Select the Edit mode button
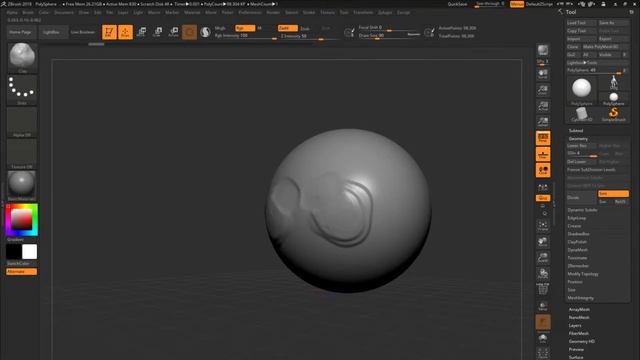 109,32
